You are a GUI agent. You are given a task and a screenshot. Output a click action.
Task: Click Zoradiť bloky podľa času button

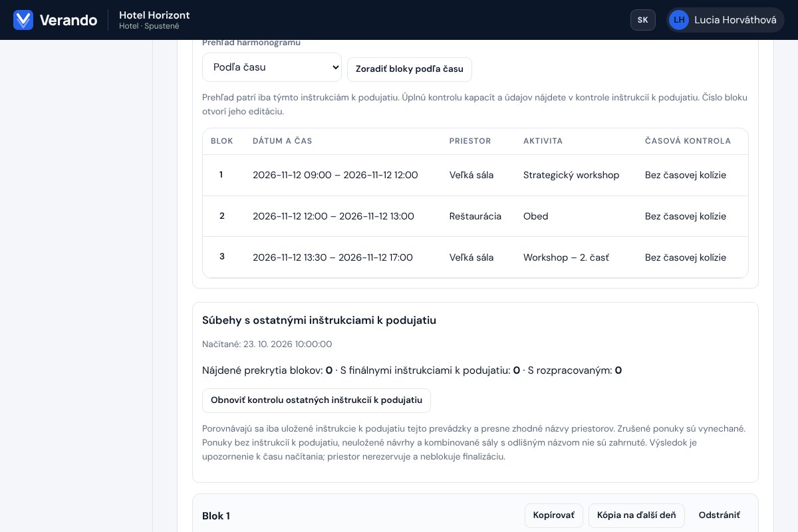pyautogui.click(x=410, y=68)
